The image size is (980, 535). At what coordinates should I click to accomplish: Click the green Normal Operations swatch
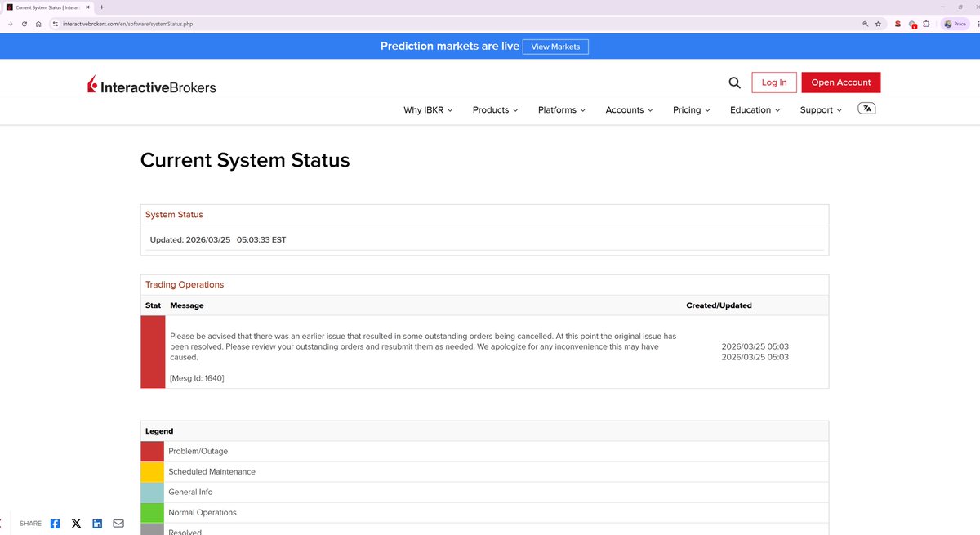click(153, 512)
